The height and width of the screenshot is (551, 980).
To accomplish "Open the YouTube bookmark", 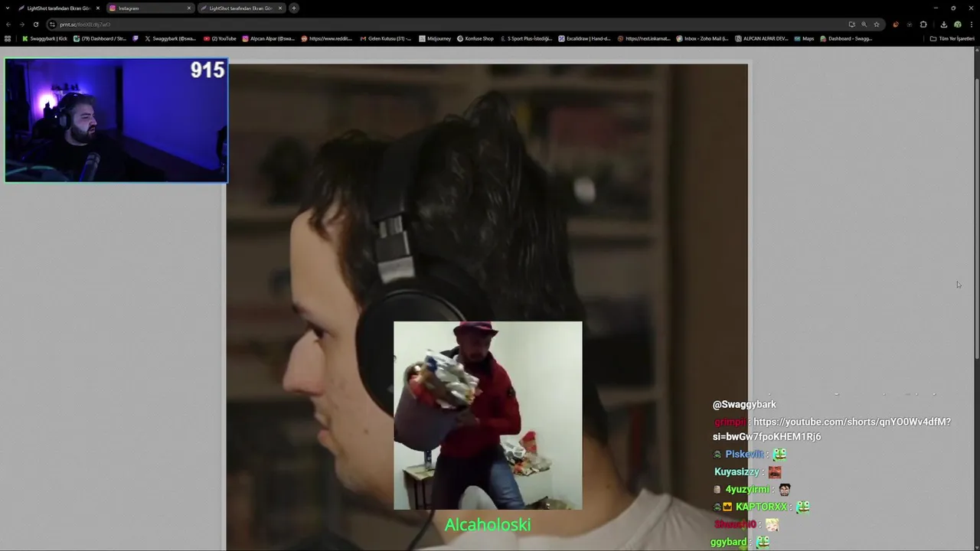I will (220, 38).
